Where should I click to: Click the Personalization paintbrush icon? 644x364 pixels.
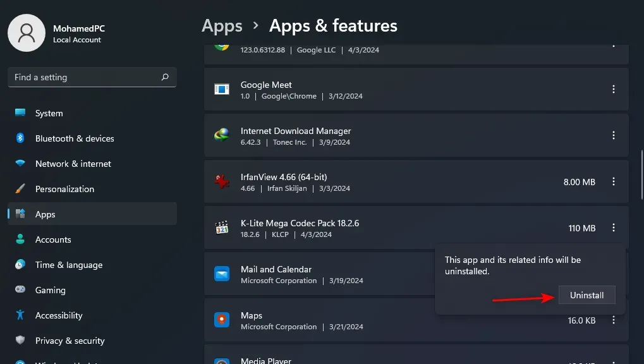(x=20, y=188)
